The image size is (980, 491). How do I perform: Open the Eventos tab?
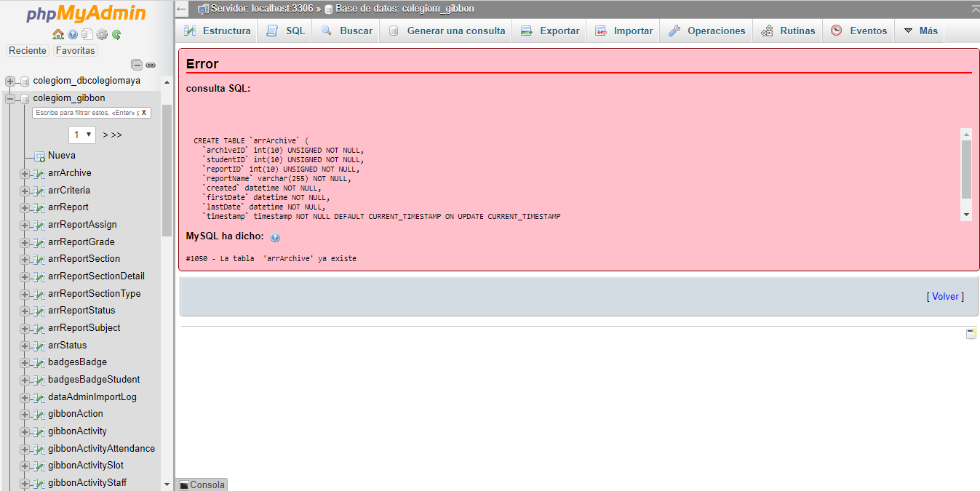coord(859,31)
